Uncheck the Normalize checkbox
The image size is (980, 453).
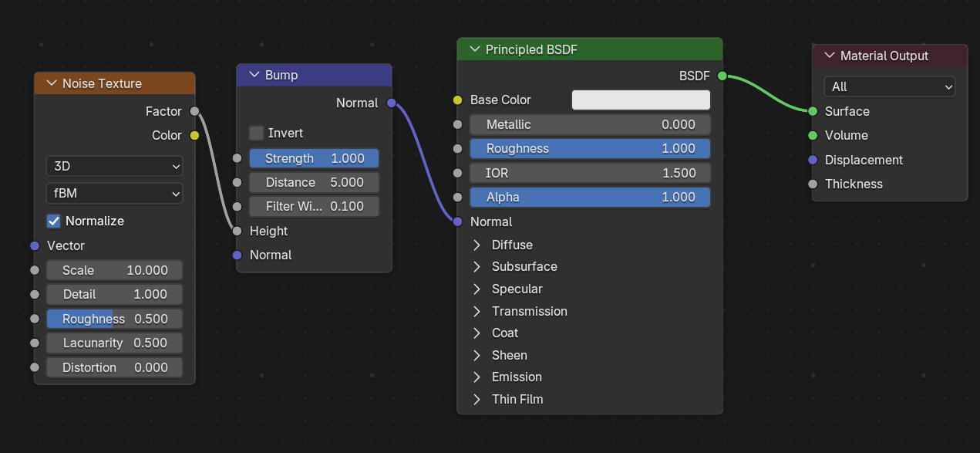point(54,221)
